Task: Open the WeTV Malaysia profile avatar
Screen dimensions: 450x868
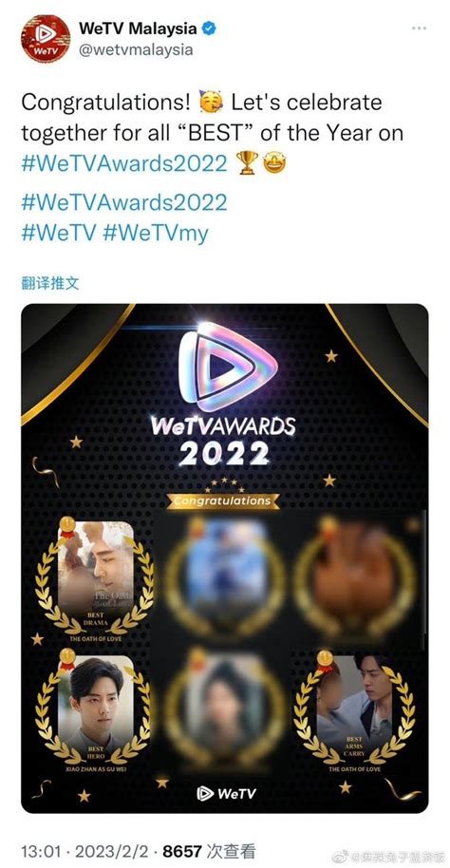Action: [x=46, y=38]
